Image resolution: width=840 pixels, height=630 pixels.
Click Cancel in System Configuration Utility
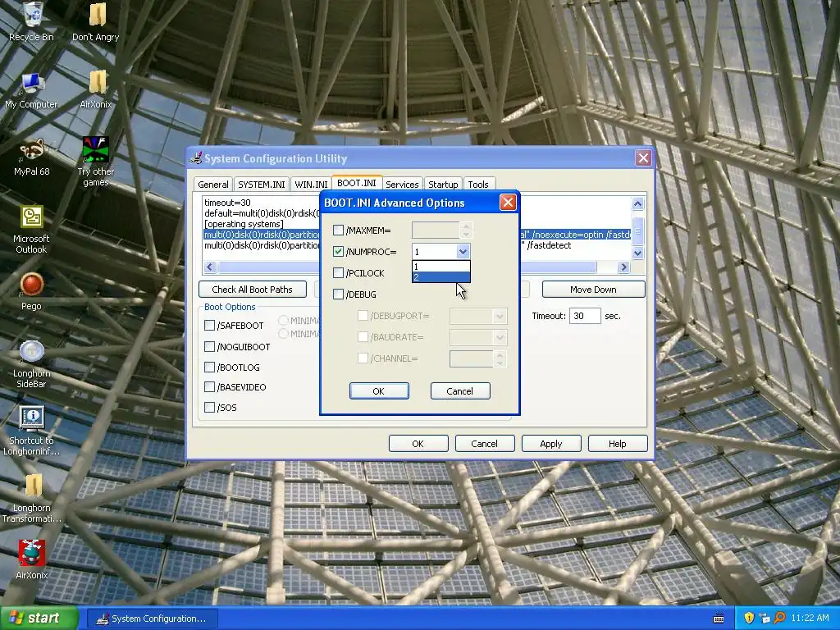pos(485,444)
